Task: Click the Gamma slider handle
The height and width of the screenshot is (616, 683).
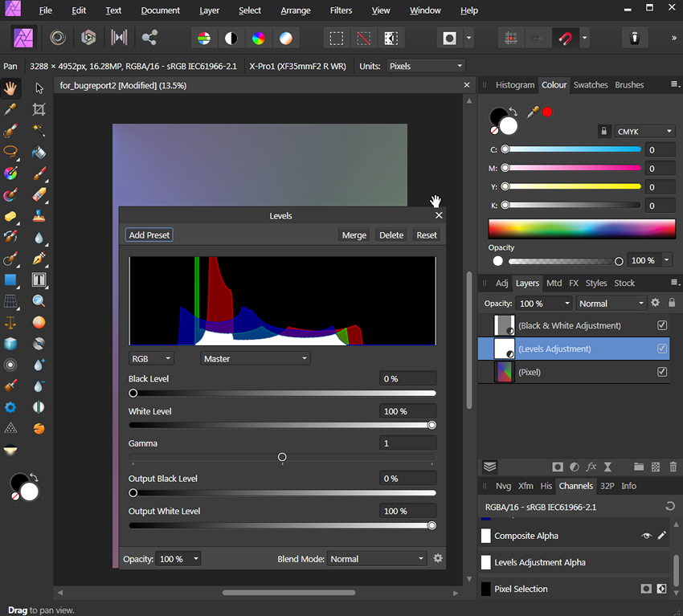Action: [x=282, y=457]
